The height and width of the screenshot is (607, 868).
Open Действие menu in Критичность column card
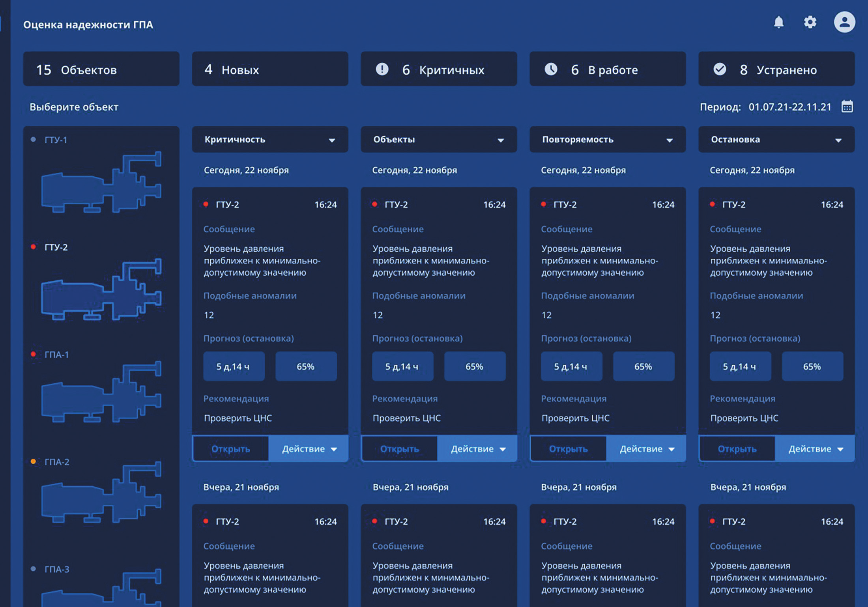(309, 449)
